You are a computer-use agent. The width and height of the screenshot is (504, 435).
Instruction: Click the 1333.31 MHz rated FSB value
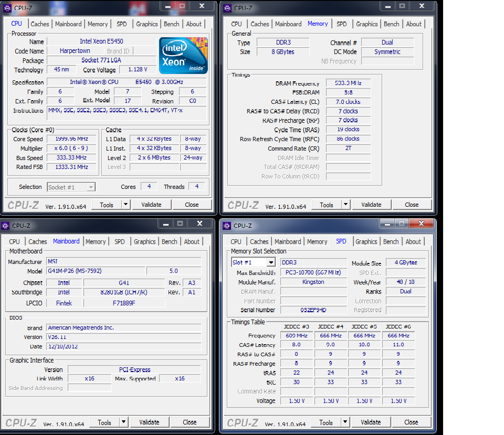coord(72,167)
